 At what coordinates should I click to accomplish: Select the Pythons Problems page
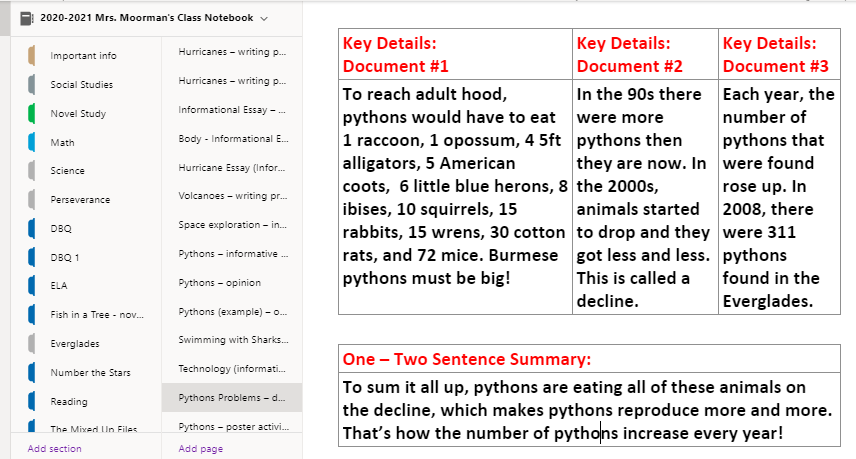tap(232, 398)
